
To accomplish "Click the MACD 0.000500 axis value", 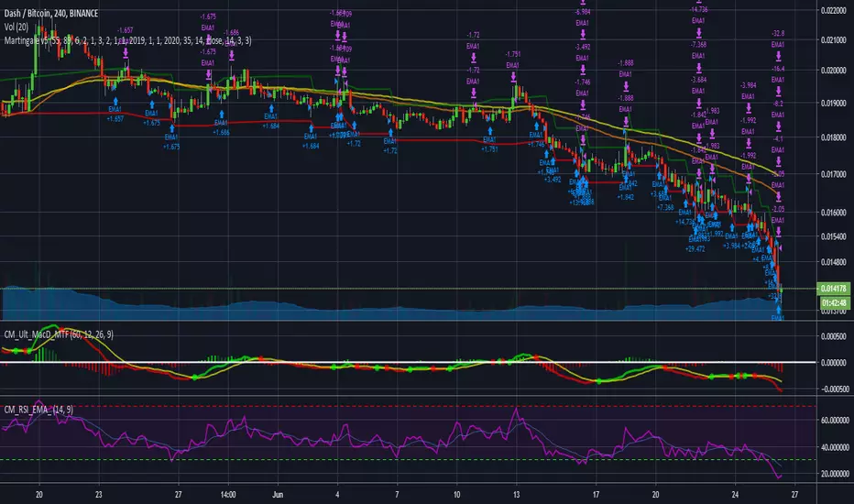I will pyautogui.click(x=835, y=336).
